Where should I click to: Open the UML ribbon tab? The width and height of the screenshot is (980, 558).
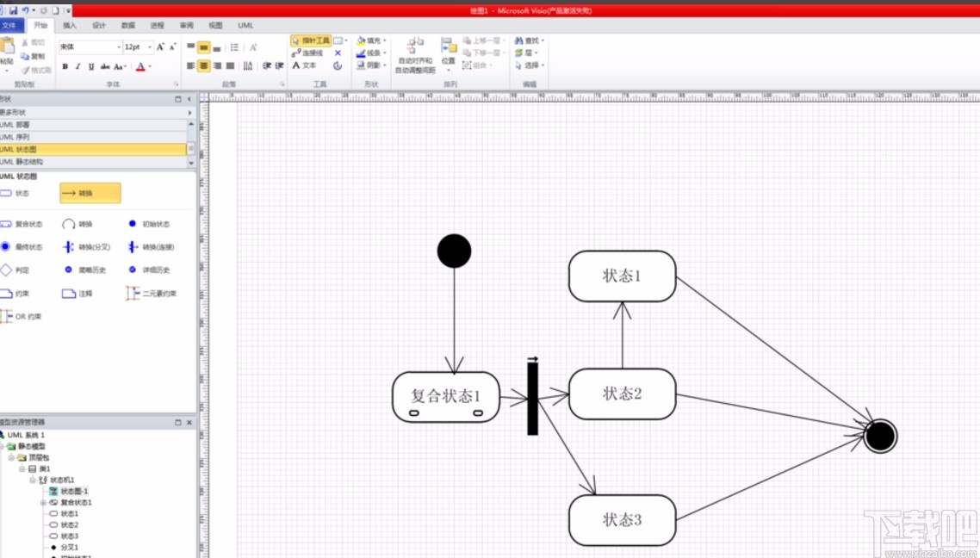coord(245,26)
